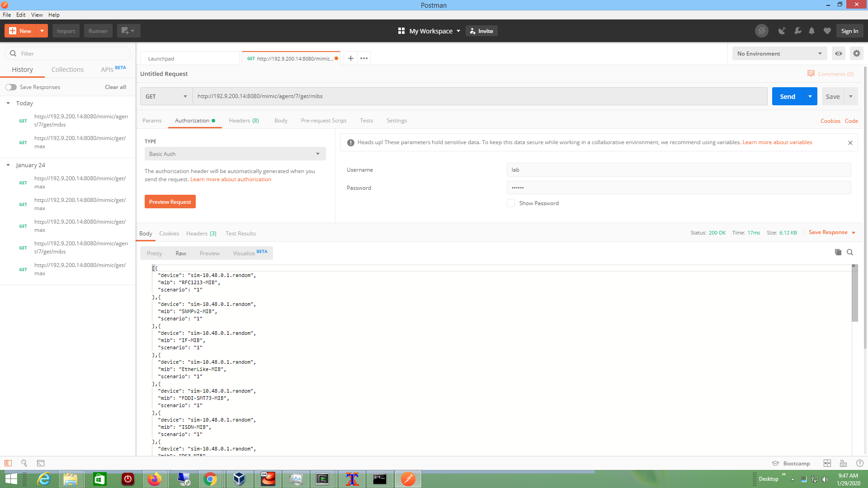Viewport: 868px width, 488px height.
Task: Open the Code link
Action: pyautogui.click(x=851, y=121)
